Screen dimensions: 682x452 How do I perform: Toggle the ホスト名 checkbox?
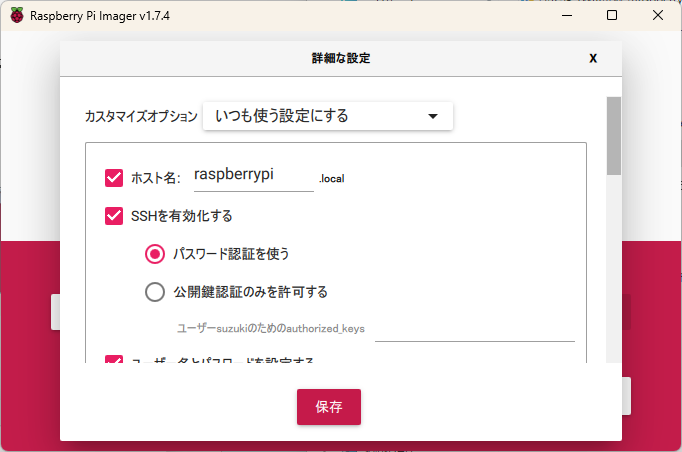click(114, 178)
